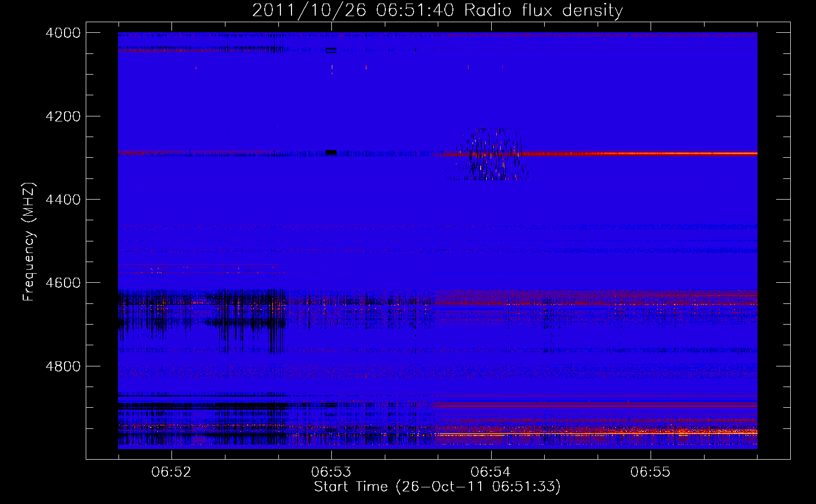Click the 4800 frequency axis label
Screen dimensions: 816x504
point(63,366)
